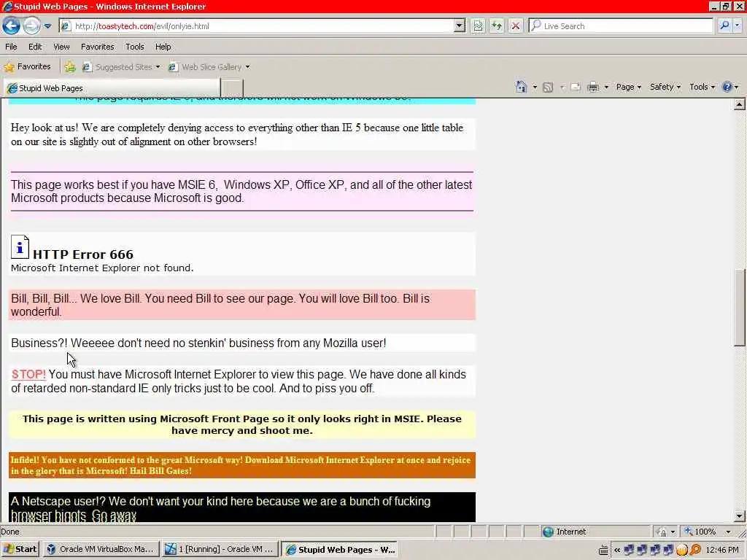Click the Internet Explorer icon in title bar

(7, 7)
